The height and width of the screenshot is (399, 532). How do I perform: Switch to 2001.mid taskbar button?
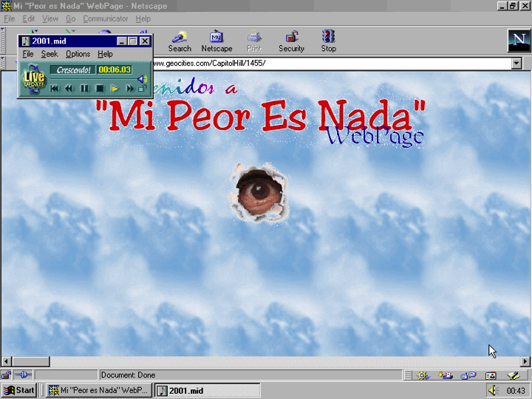pos(207,390)
